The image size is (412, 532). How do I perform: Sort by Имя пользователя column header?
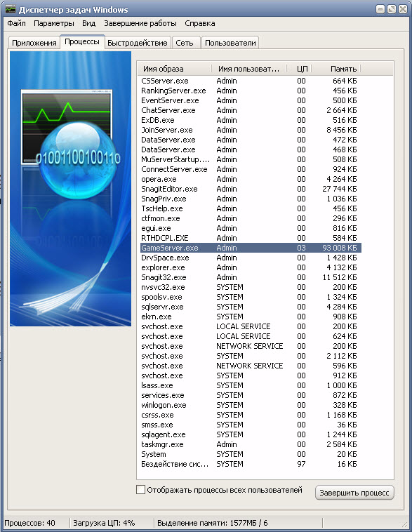pyautogui.click(x=248, y=69)
